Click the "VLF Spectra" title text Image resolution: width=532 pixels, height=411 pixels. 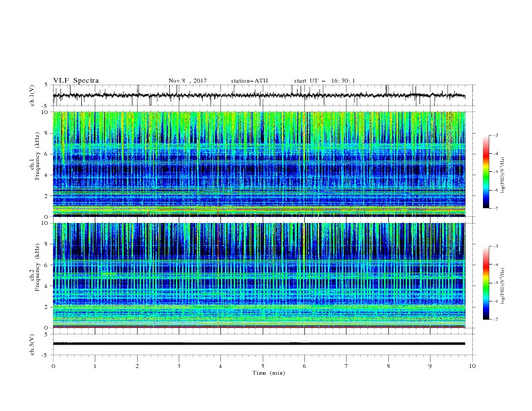pos(76,81)
